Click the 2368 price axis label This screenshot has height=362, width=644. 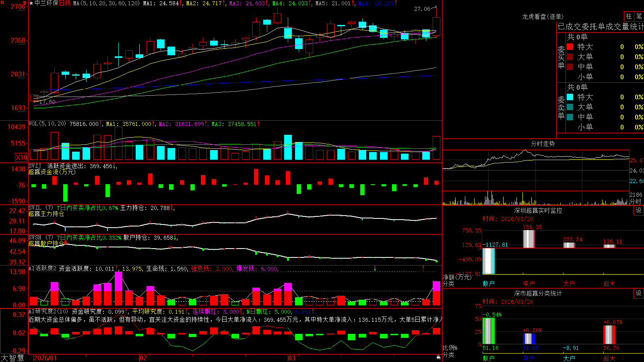click(x=18, y=40)
